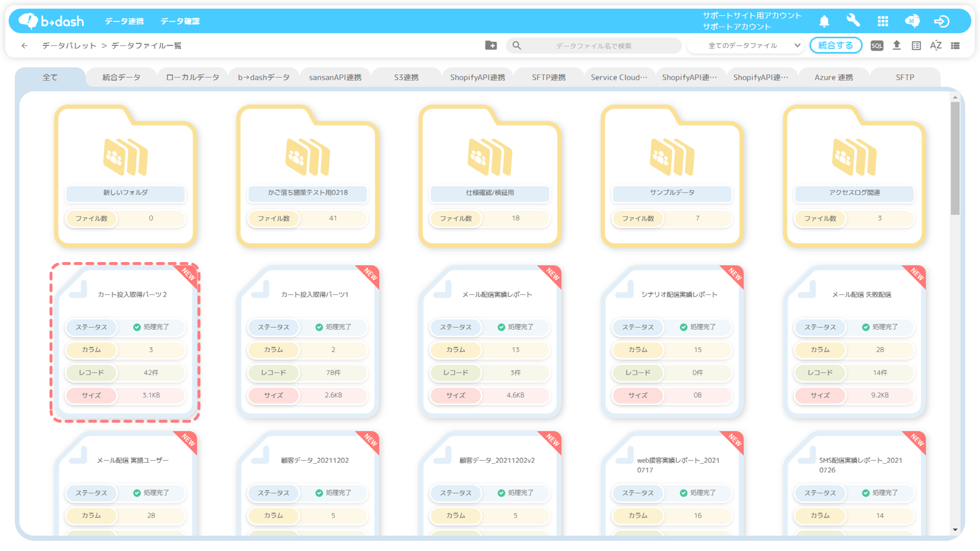Expand the 全てのデータファイル filter dropdown
The height and width of the screenshot is (551, 980).
pos(746,46)
